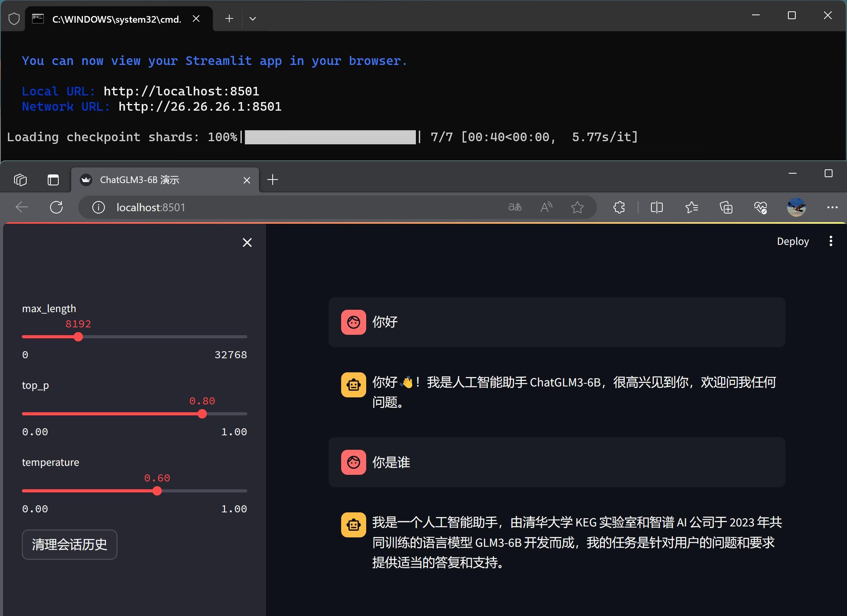
Task: Click the robot avatar of greeting reply
Action: click(354, 385)
